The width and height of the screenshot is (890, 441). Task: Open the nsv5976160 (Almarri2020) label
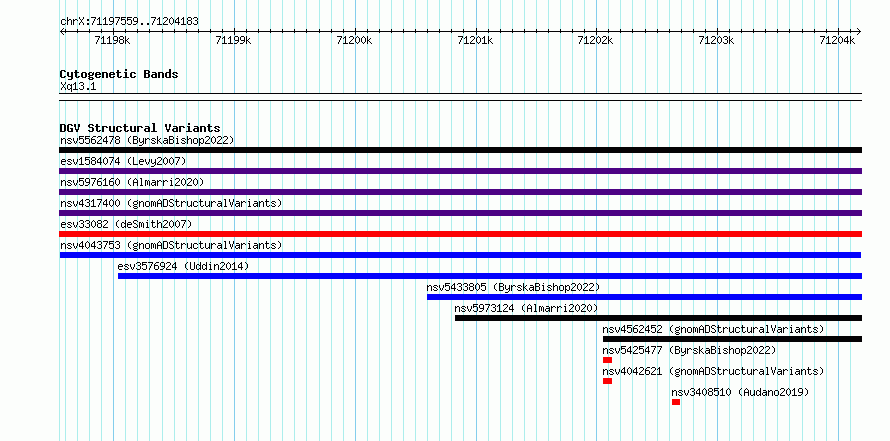(x=132, y=182)
